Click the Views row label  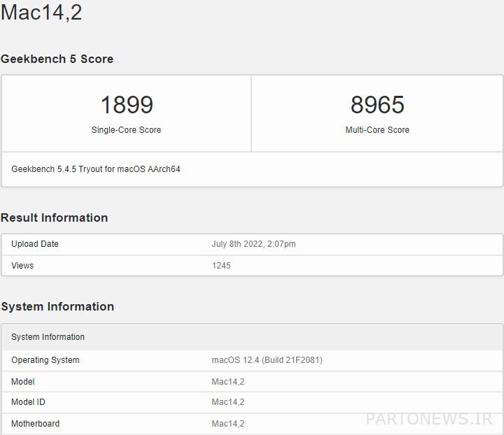tap(22, 266)
